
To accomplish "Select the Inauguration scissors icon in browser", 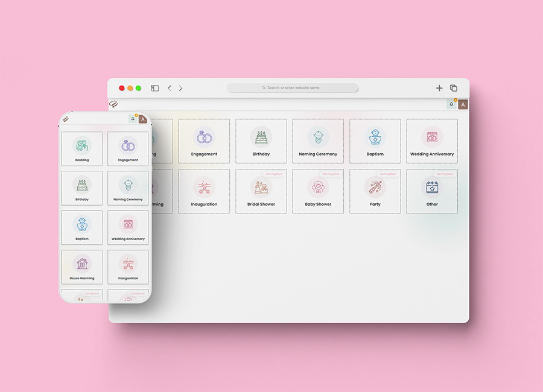I will point(204,187).
